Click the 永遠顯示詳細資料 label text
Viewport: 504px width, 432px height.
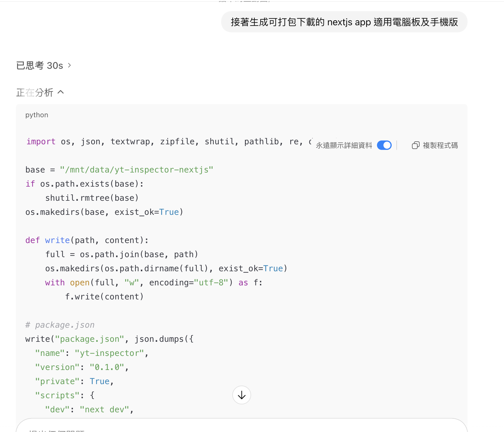(x=344, y=145)
